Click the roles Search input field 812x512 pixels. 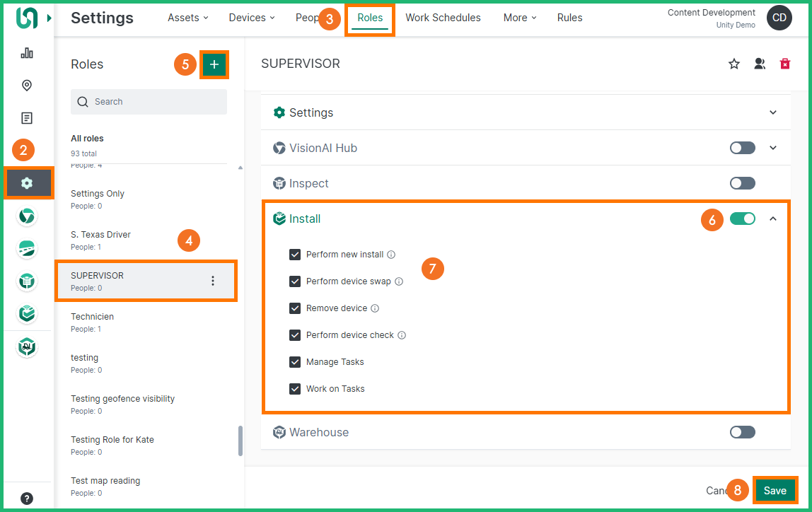[149, 102]
